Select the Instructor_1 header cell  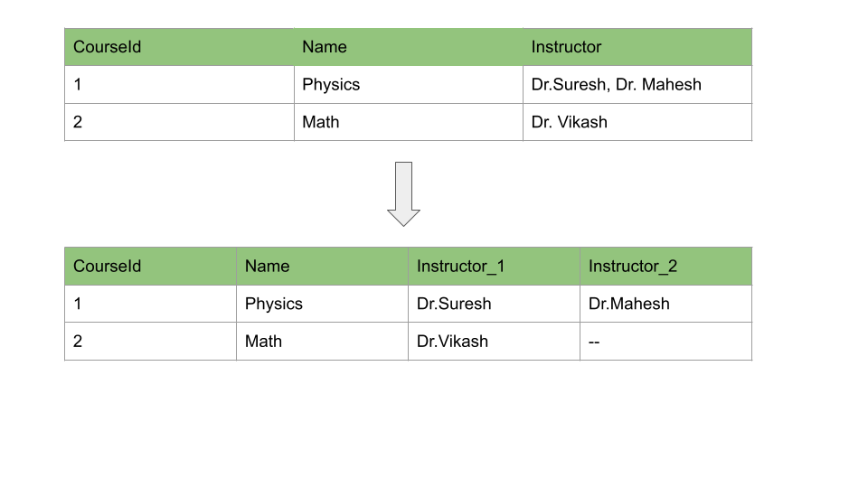click(x=494, y=266)
